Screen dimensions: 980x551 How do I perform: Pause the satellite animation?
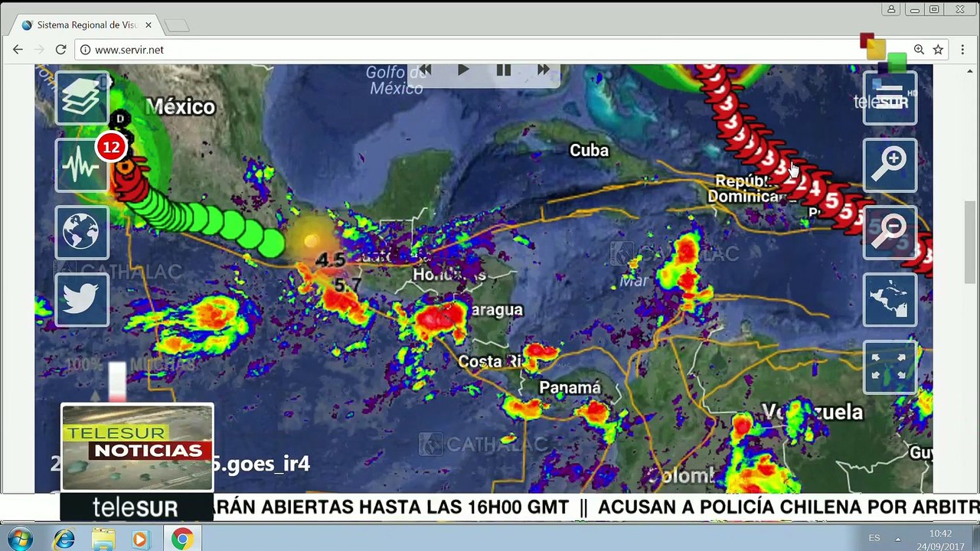pyautogui.click(x=503, y=70)
